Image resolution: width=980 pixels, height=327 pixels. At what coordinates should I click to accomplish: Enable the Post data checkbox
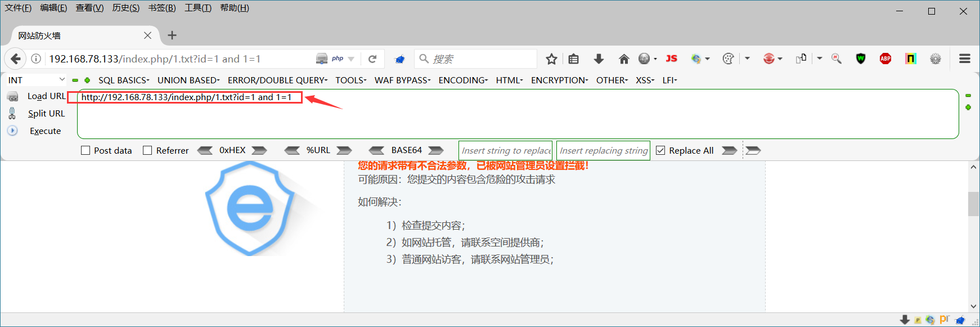(86, 150)
